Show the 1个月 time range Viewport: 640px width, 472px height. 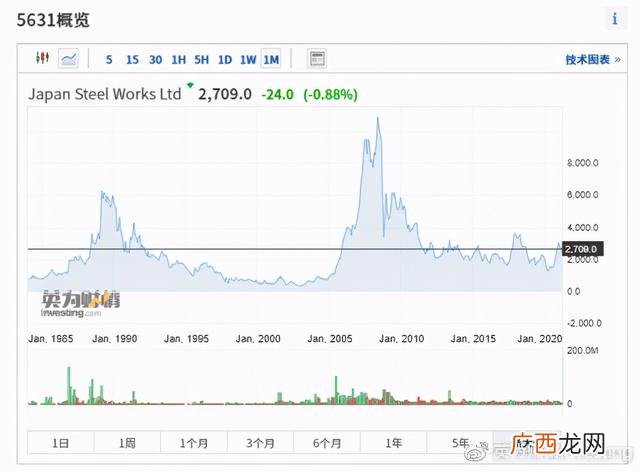click(x=193, y=443)
